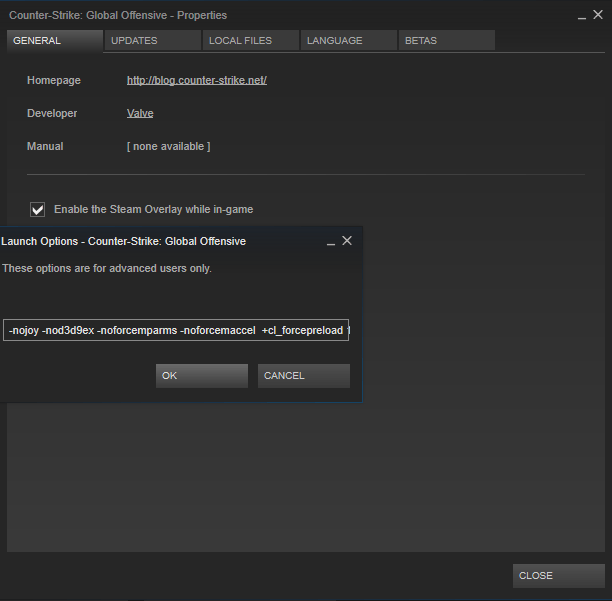Click the CLOSE button in Properties
The image size is (612, 601).
(x=559, y=576)
